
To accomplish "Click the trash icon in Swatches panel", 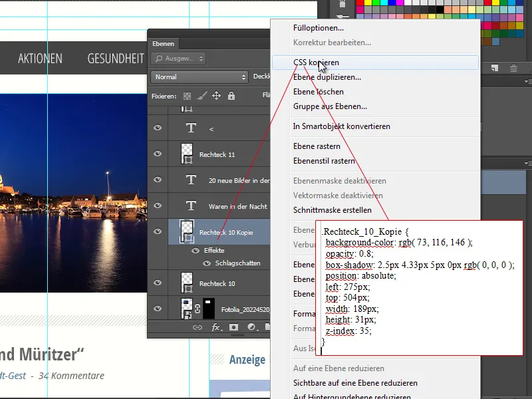I will (x=513, y=68).
